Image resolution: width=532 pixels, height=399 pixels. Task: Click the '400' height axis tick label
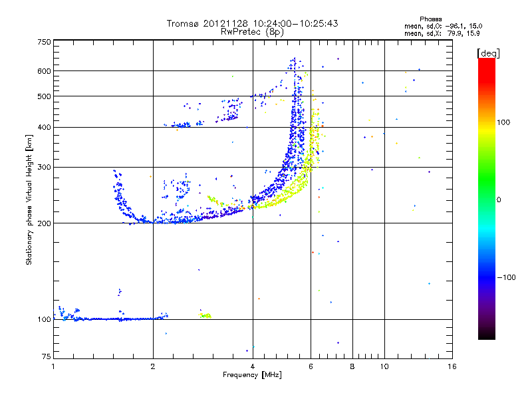[x=45, y=127]
